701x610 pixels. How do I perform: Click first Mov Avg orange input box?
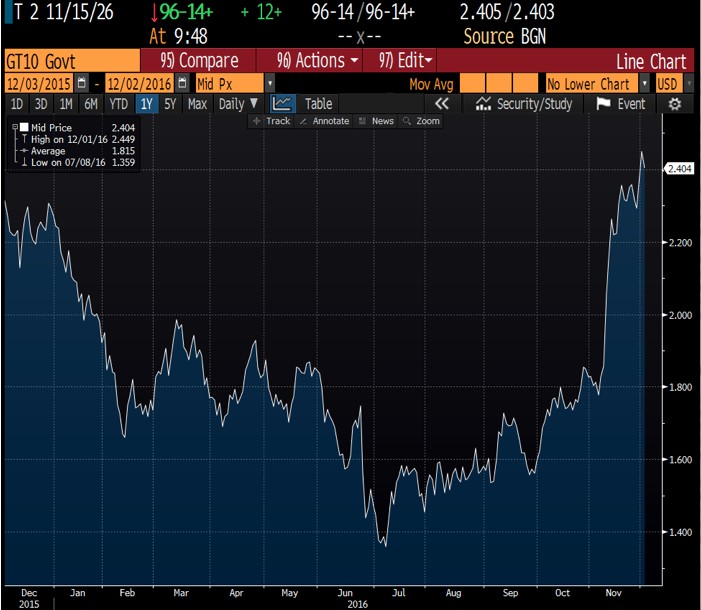[474, 83]
